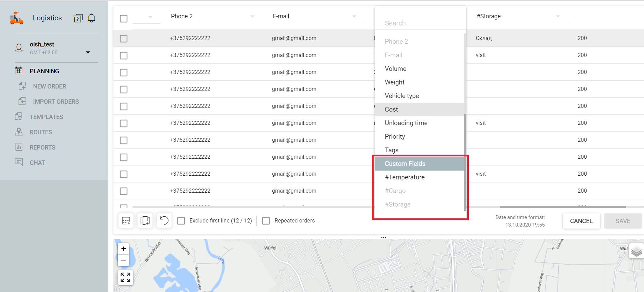Open the help question mark icon

[78, 18]
